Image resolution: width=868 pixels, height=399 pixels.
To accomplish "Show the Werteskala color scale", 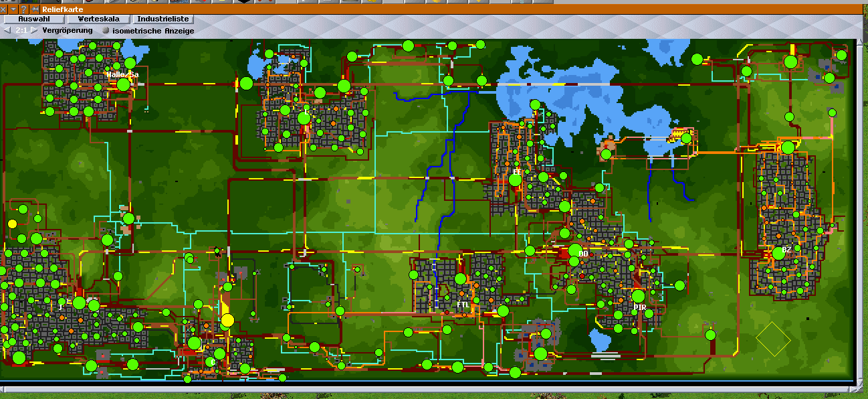I will pos(98,19).
